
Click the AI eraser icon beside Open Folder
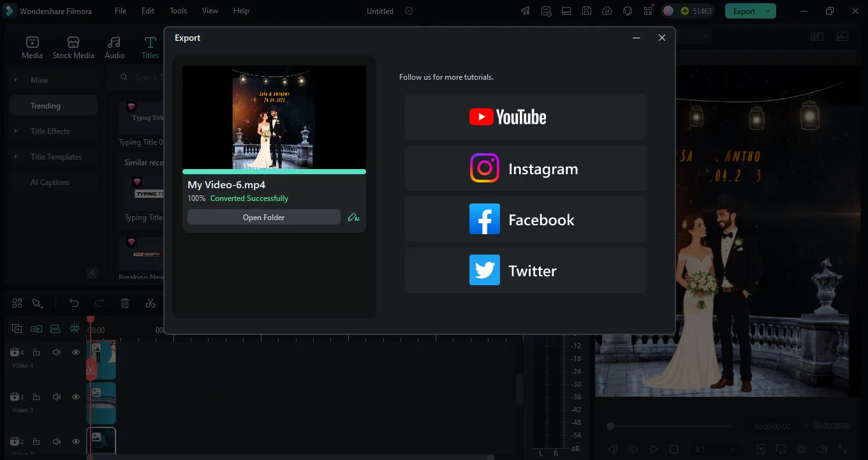(x=353, y=217)
